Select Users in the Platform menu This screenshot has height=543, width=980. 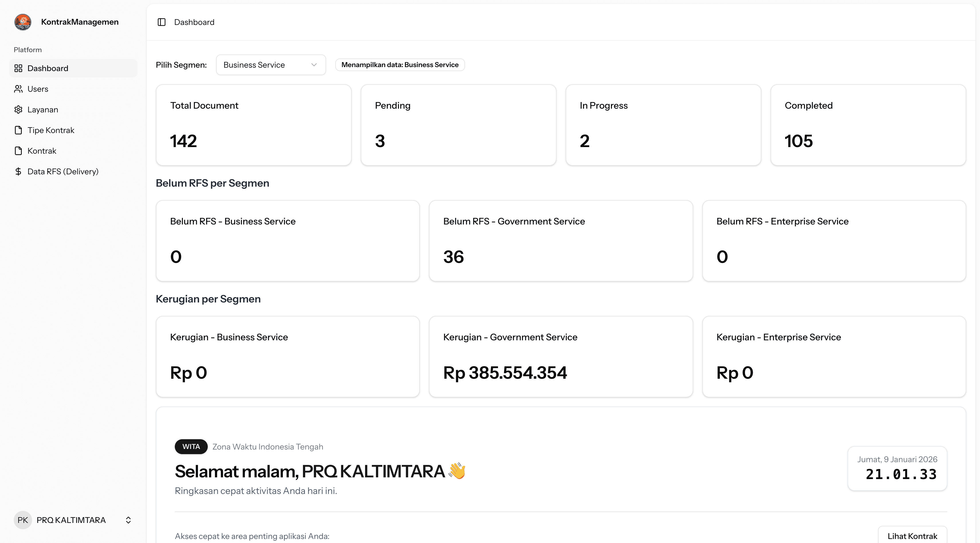[37, 89]
